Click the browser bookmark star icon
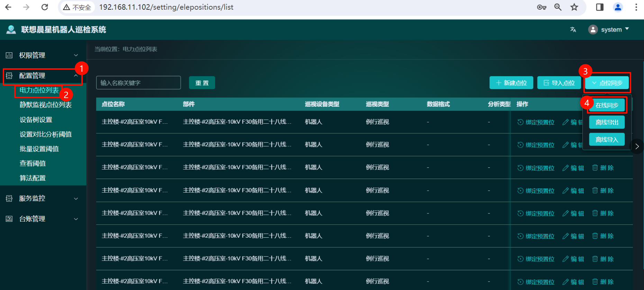The width and height of the screenshot is (644, 290). pos(574,7)
